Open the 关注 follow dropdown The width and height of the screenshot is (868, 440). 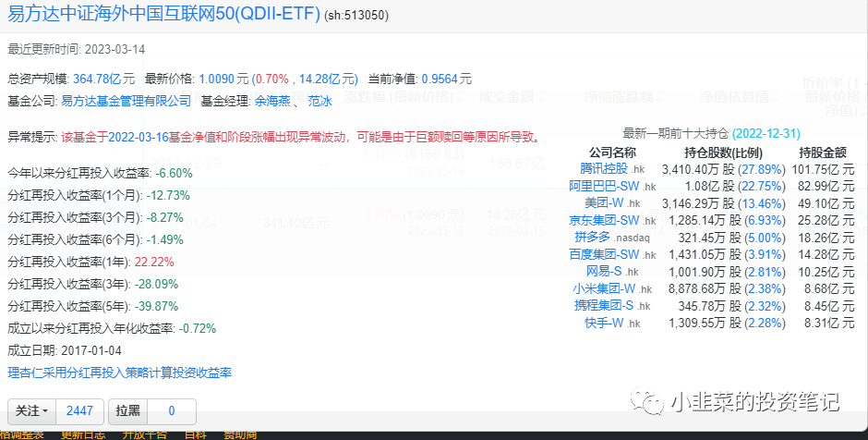click(31, 411)
